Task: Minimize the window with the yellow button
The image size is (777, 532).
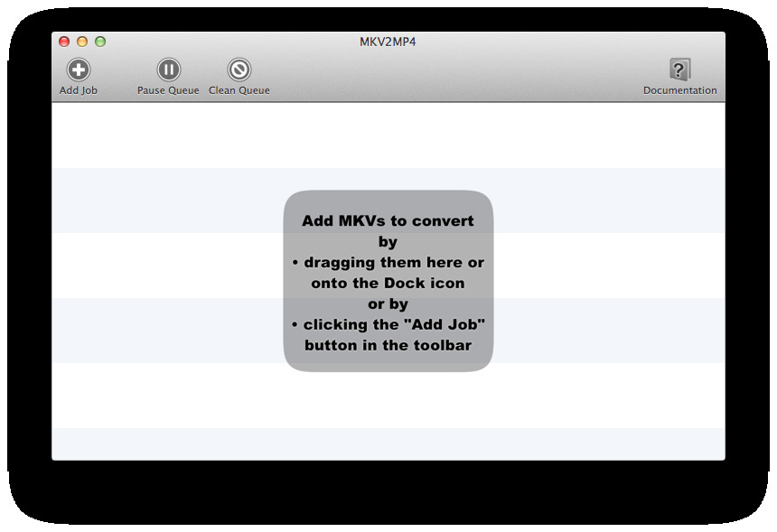Action: (x=82, y=42)
